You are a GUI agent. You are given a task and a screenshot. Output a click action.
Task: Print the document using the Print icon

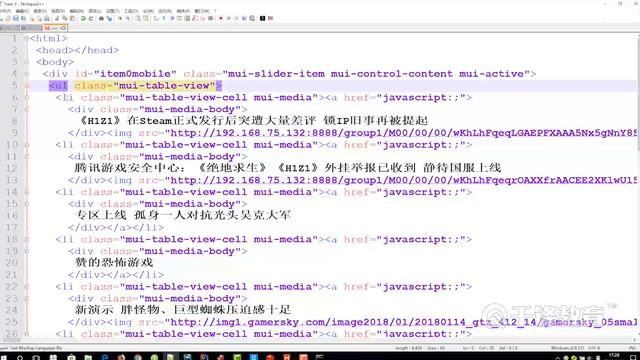click(x=47, y=18)
